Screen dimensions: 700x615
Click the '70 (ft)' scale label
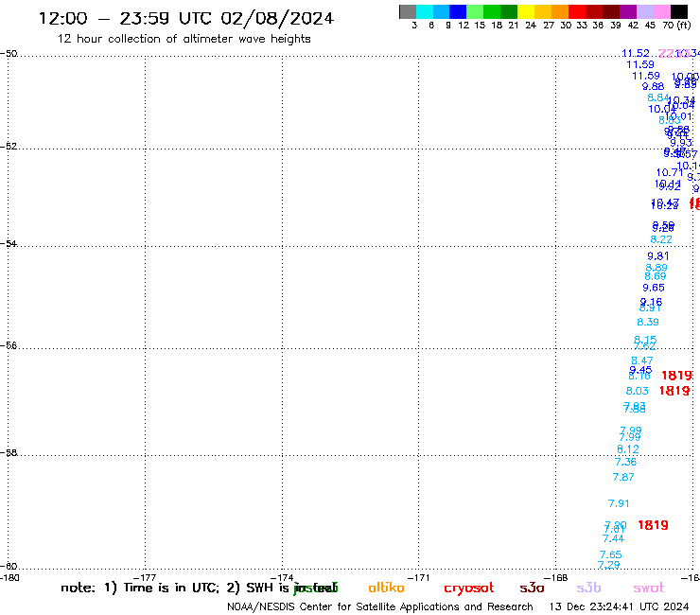[x=676, y=25]
